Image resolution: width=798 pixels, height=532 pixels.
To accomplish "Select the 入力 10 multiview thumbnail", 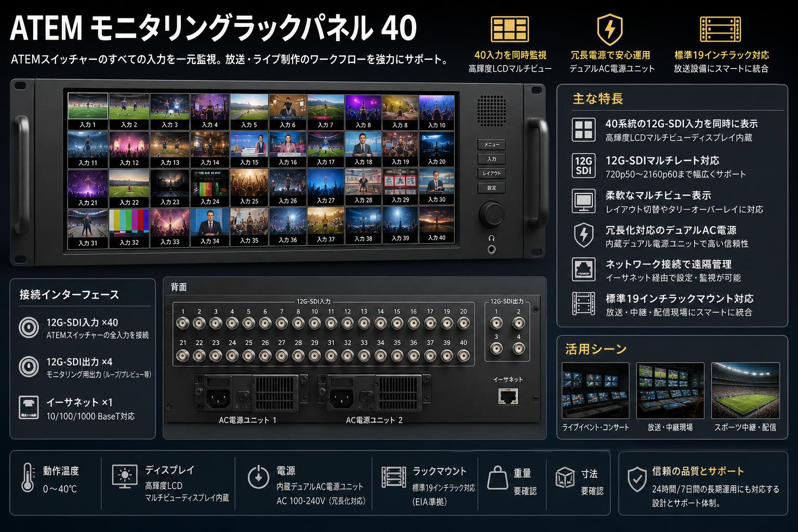I will click(436, 111).
